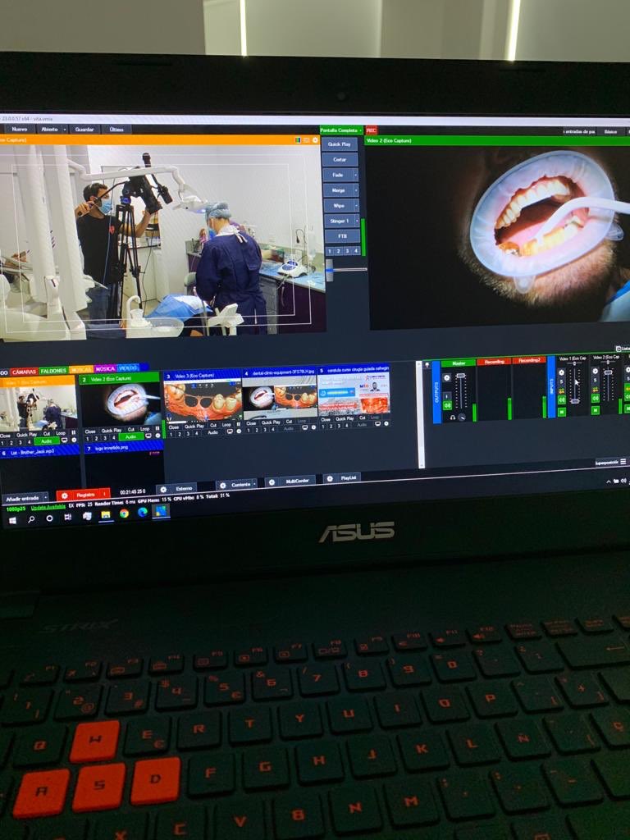Open Task View from the taskbar

click(x=67, y=517)
